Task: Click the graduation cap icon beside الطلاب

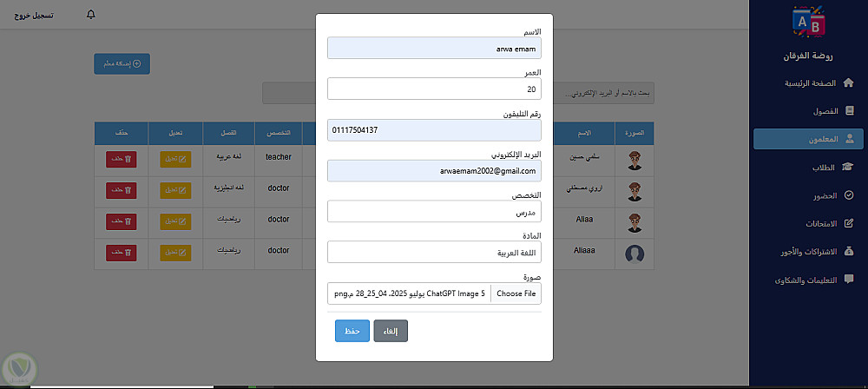Action: [x=849, y=168]
